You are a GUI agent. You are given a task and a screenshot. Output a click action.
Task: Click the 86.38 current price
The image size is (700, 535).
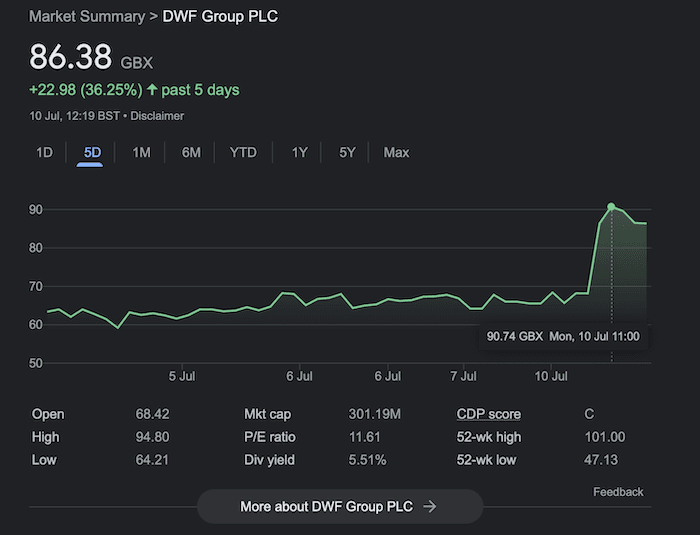tap(71, 57)
